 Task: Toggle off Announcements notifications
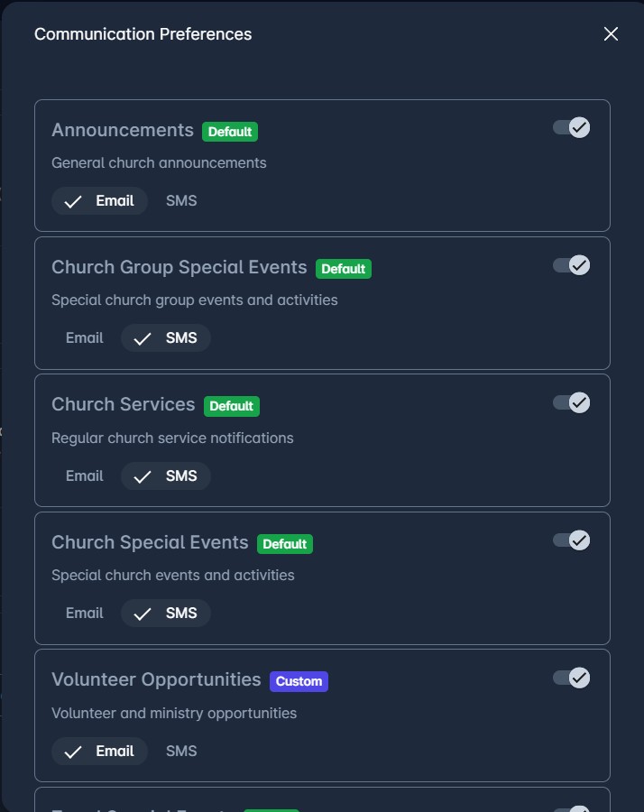[572, 128]
